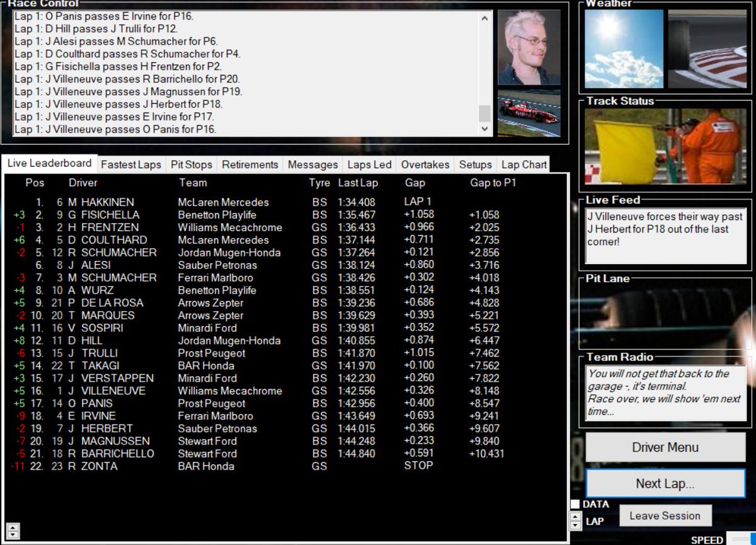Click the STOP status for R Zonta
Image resolution: width=756 pixels, height=545 pixels.
[418, 466]
